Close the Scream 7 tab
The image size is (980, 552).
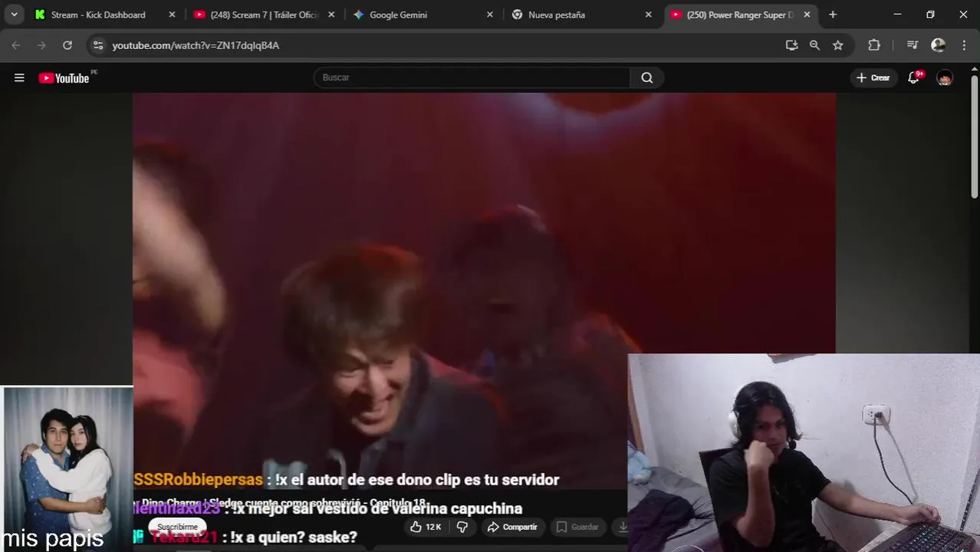coord(331,15)
